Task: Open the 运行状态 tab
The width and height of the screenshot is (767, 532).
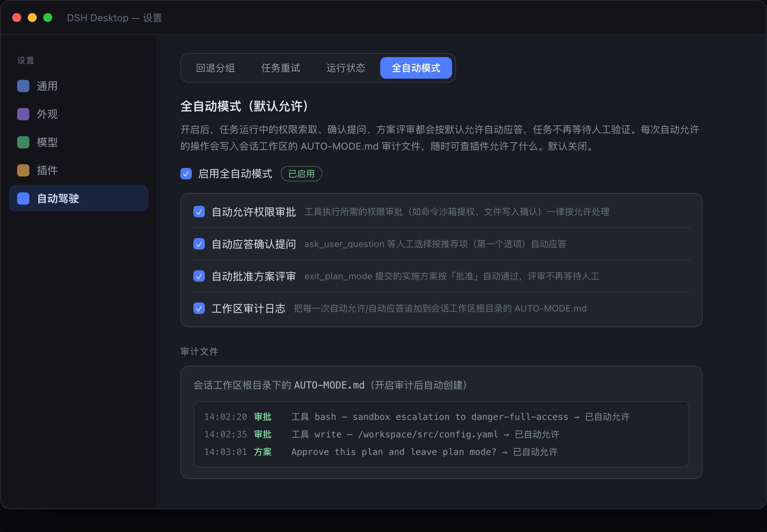Action: pos(346,68)
